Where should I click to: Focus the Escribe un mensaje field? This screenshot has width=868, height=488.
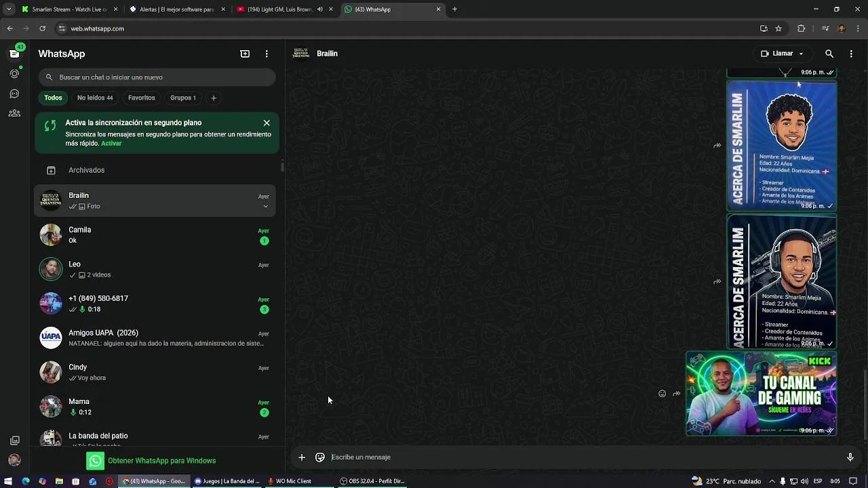[583, 457]
